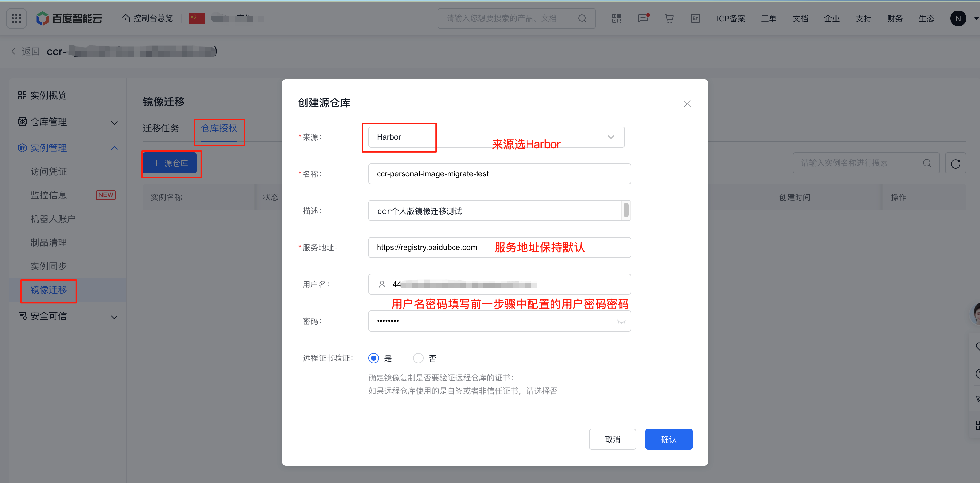Click the 操作 column header
Viewport: 980px width, 483px height.
pyautogui.click(x=898, y=197)
